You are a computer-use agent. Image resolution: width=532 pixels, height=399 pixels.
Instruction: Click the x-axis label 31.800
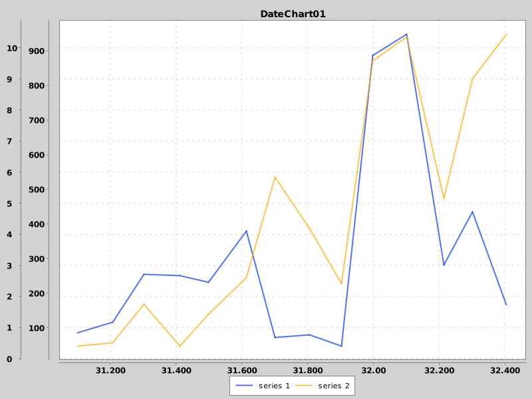[308, 370]
